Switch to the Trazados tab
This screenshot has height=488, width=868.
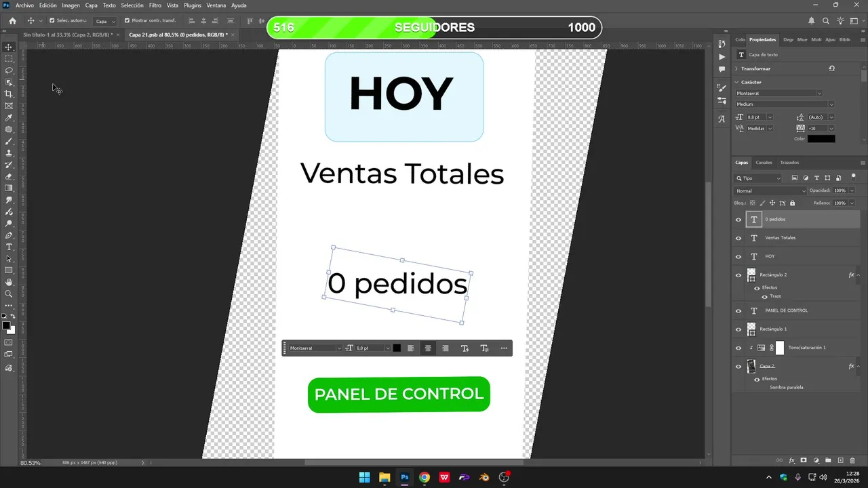click(x=789, y=163)
